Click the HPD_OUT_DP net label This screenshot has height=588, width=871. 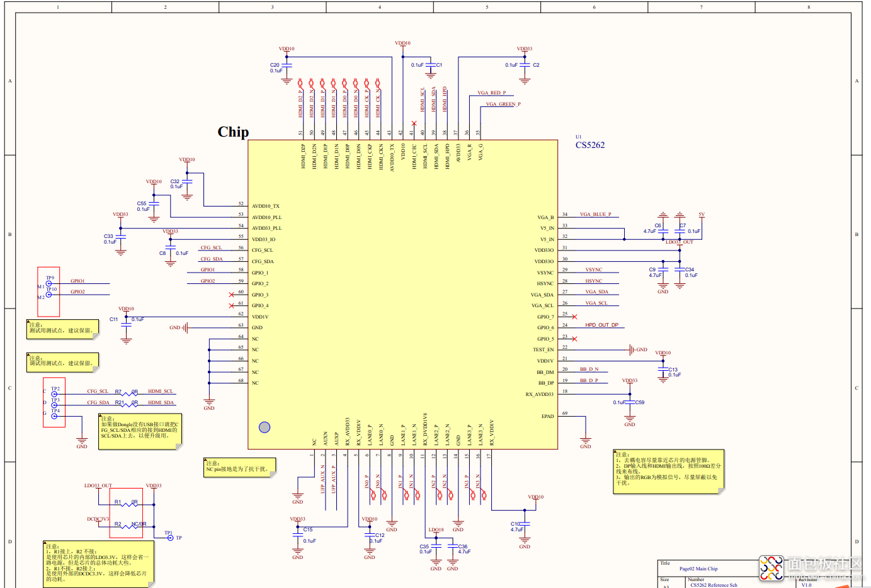point(601,325)
